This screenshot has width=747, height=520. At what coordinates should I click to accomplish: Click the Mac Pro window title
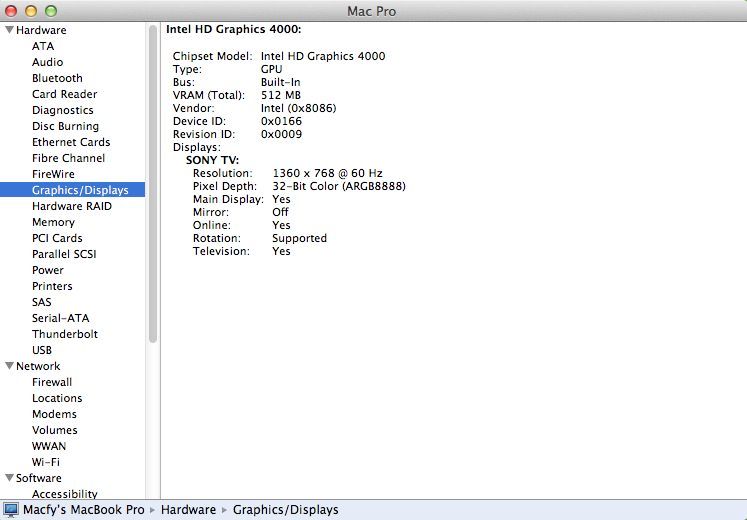coord(372,11)
